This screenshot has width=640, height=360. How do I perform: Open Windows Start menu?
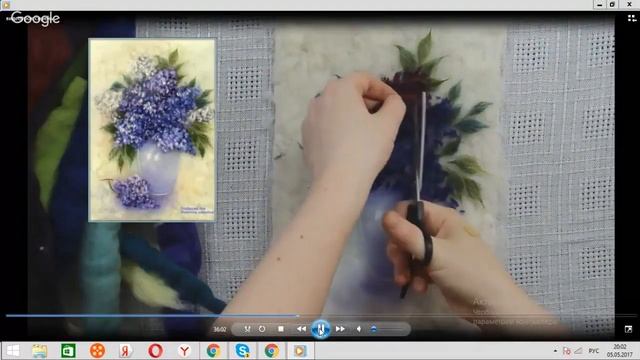pyautogui.click(x=13, y=351)
